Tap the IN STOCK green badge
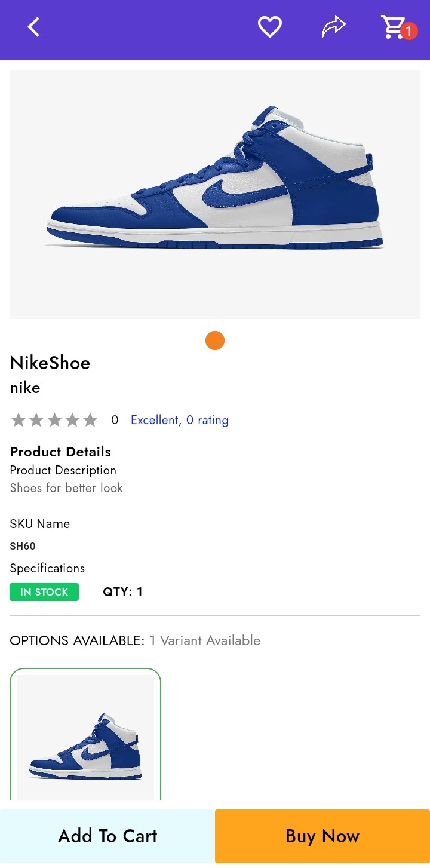Image resolution: width=430 pixels, height=868 pixels. click(44, 592)
